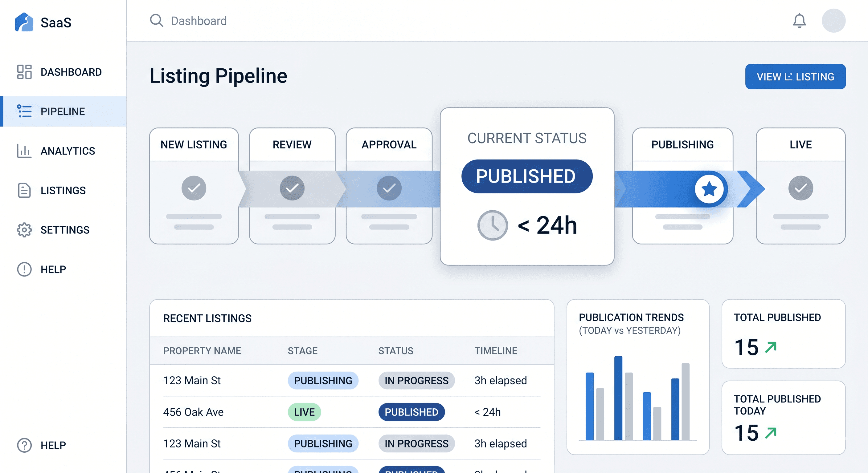Open DASHBOARD in the sidebar

click(x=63, y=72)
